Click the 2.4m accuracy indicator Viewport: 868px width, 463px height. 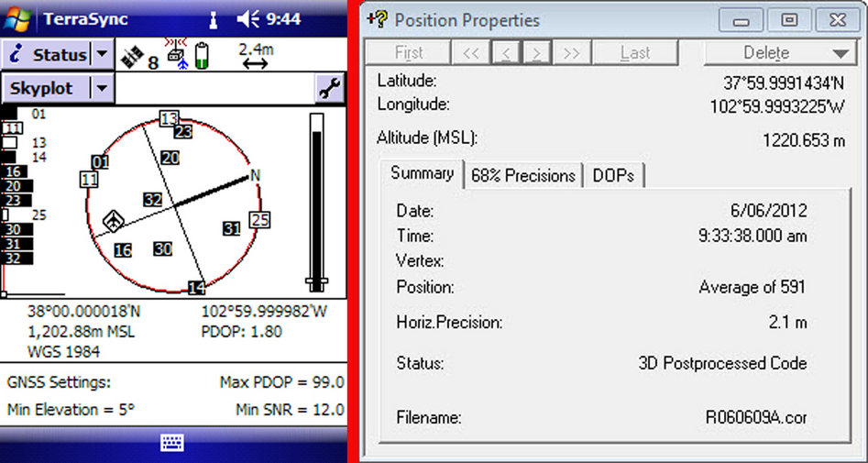[256, 56]
